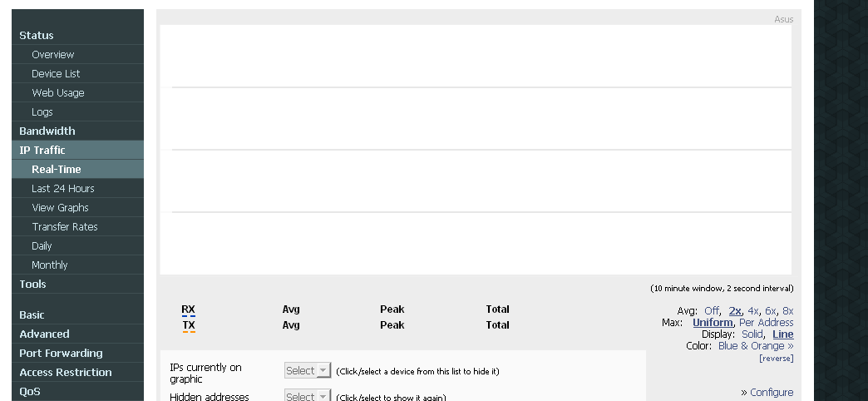This screenshot has width=868, height=401.
Task: Select Last 24 Hours IP traffic
Action: [62, 188]
